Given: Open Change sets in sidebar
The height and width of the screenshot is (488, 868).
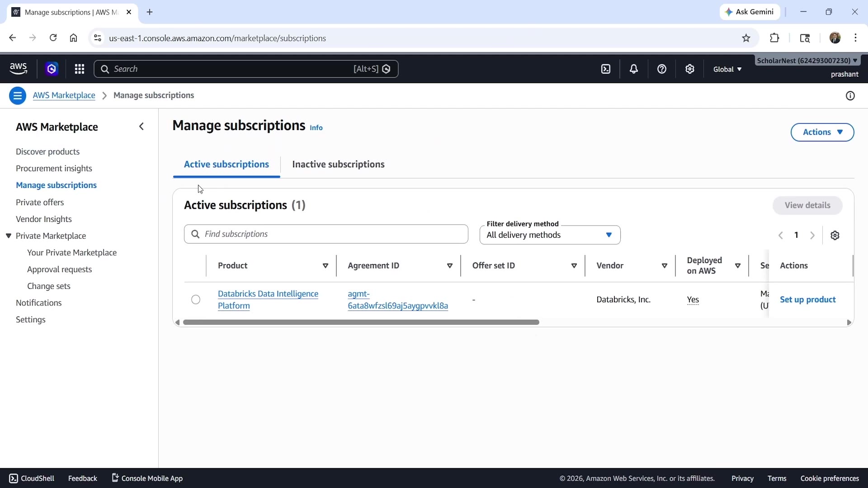Looking at the screenshot, I should (49, 286).
